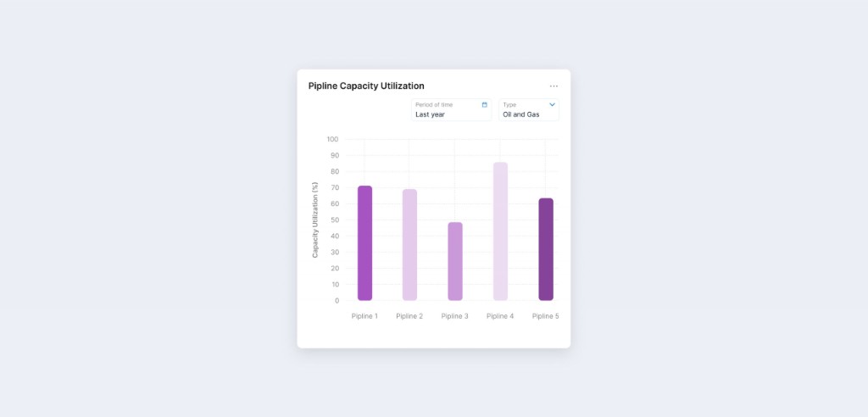This screenshot has width=868, height=417.
Task: Open the three-dot more options menu
Action: 554,86
